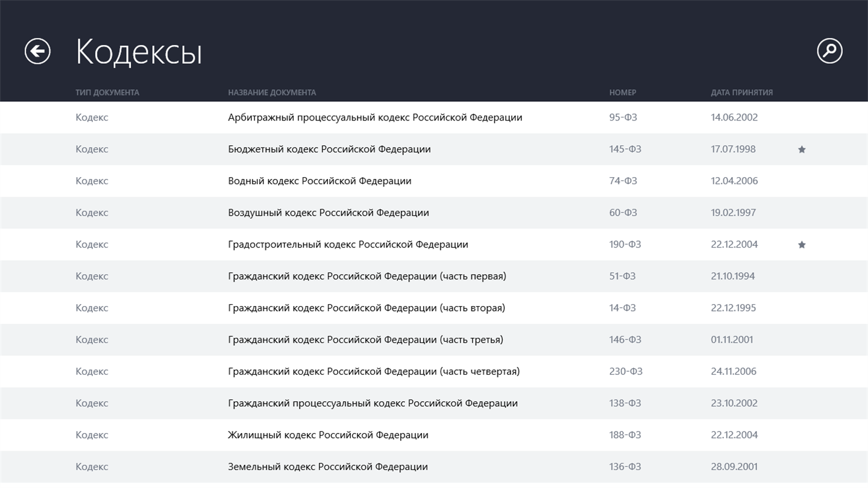This screenshot has width=868, height=488.
Task: Select Гражданский кодекс (часть третья)
Action: pyautogui.click(x=365, y=340)
